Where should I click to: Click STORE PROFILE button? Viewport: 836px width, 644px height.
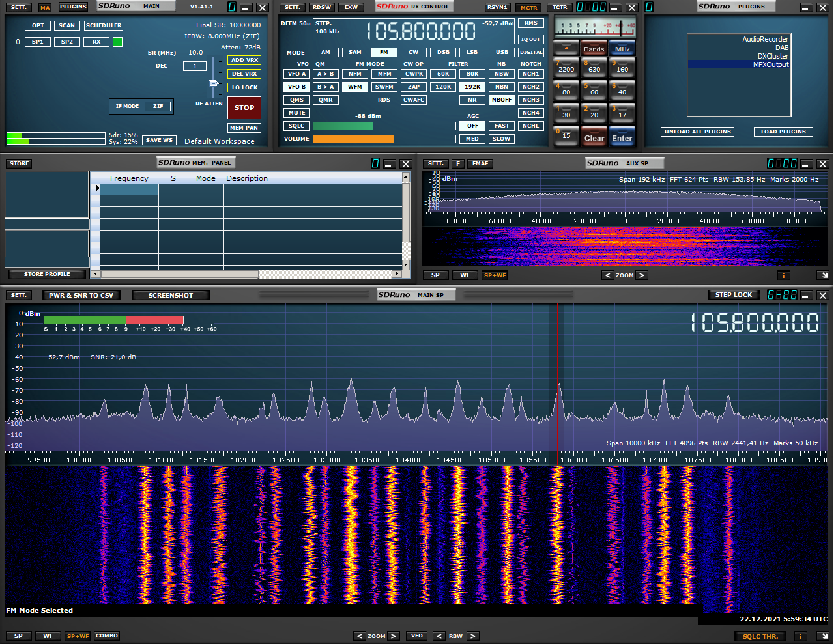pyautogui.click(x=47, y=274)
